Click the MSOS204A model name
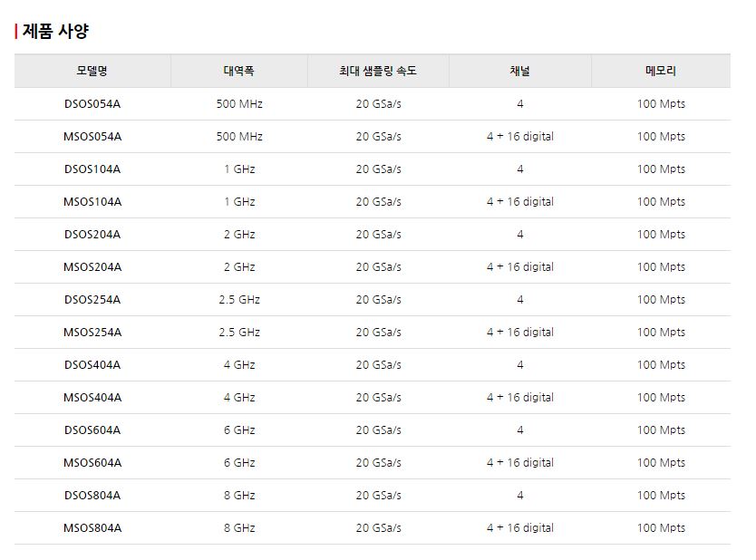 click(92, 267)
